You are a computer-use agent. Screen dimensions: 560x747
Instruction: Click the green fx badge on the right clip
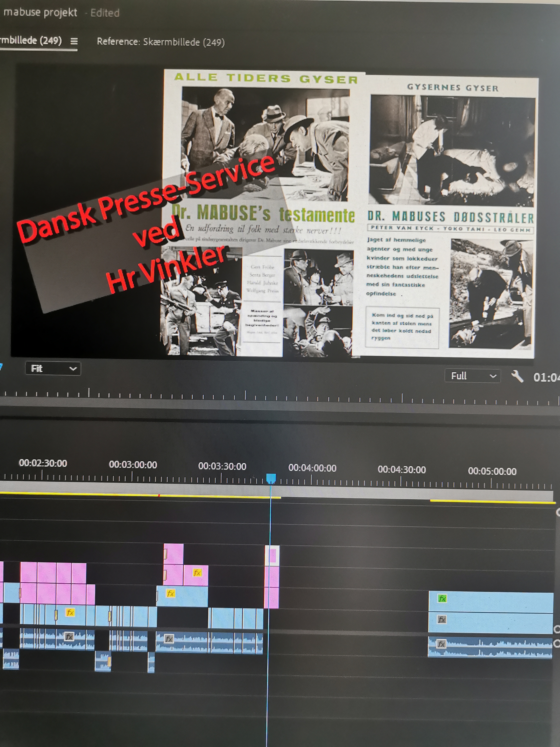(x=442, y=599)
